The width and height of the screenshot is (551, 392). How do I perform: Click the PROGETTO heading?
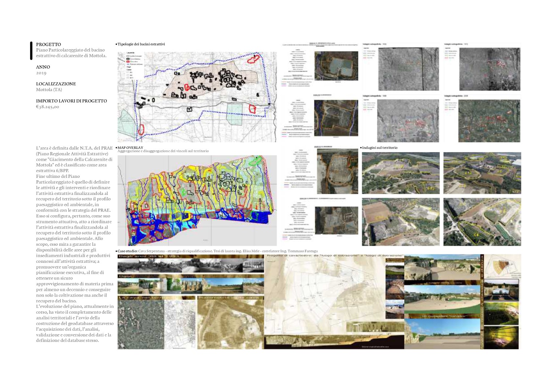click(x=48, y=44)
